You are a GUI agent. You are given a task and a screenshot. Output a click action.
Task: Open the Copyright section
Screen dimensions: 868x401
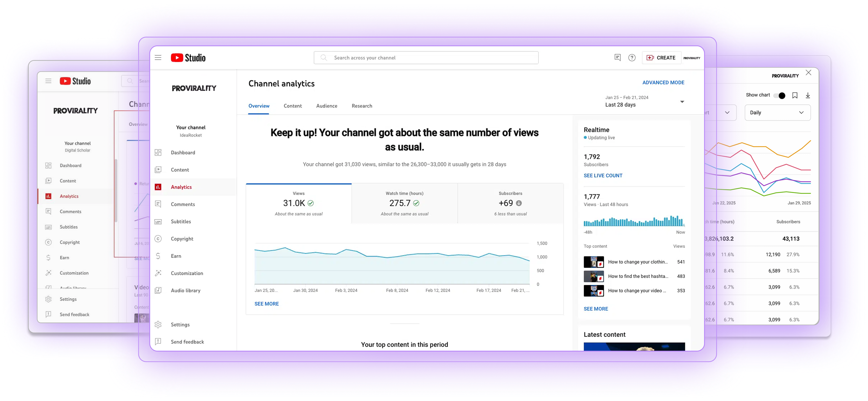pos(182,238)
